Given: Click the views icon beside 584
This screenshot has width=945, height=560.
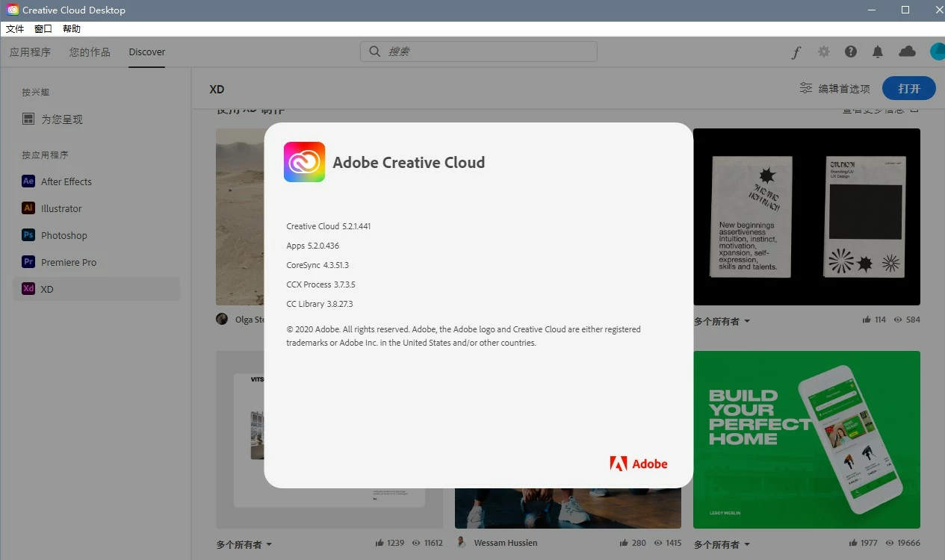Looking at the screenshot, I should 899,320.
